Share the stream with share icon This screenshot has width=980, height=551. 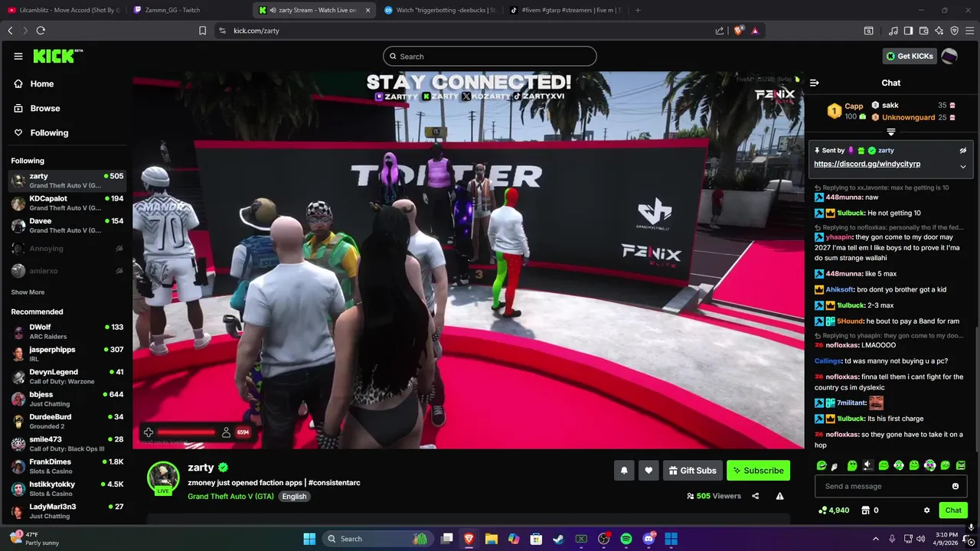pyautogui.click(x=756, y=496)
